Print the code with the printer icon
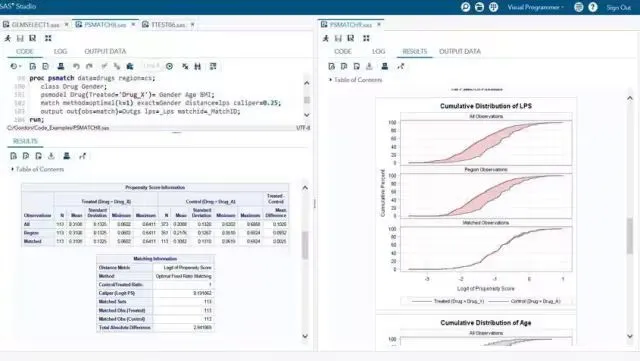The image size is (640, 361). (61, 66)
